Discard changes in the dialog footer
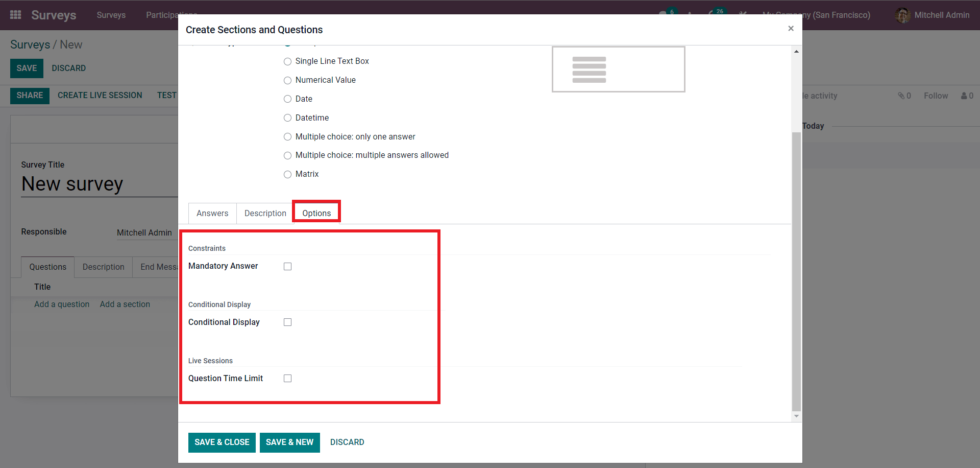The height and width of the screenshot is (468, 980). tap(347, 442)
